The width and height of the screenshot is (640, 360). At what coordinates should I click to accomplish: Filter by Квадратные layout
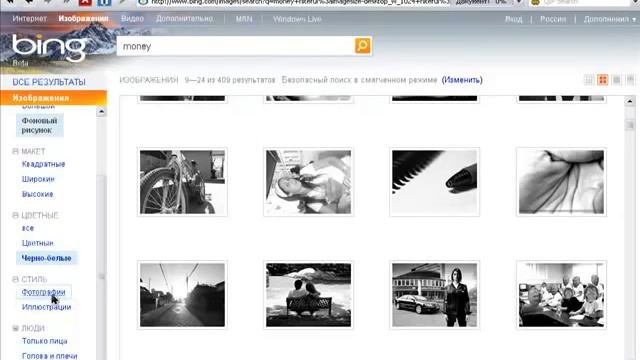coord(43,164)
